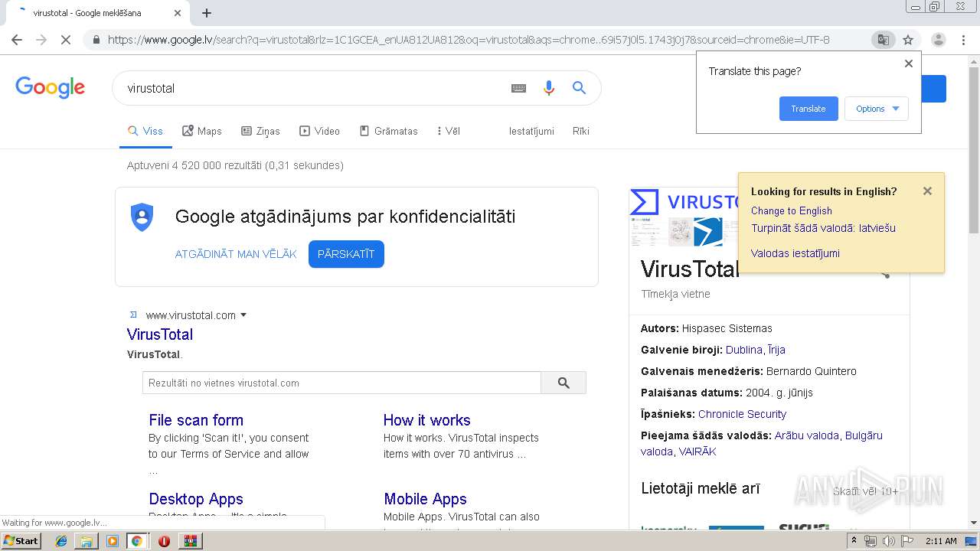This screenshot has width=980, height=551.
Task: Open the How it works sitelink
Action: tap(426, 420)
